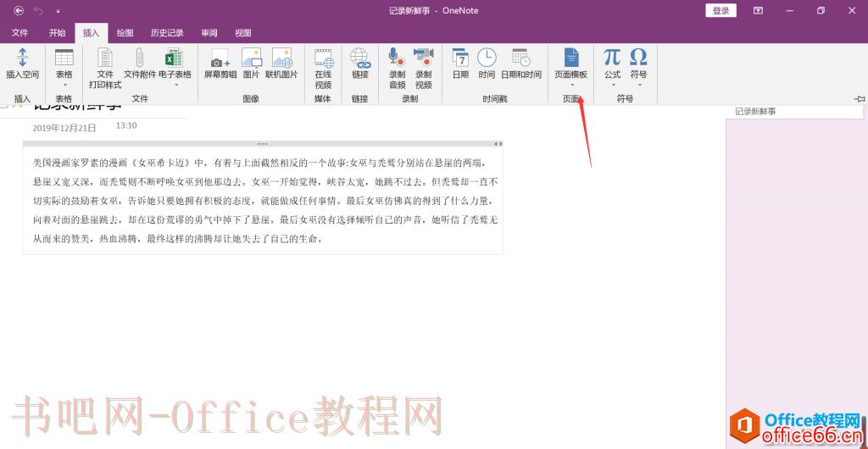
Task: Switch to the History tab
Action: pyautogui.click(x=167, y=33)
